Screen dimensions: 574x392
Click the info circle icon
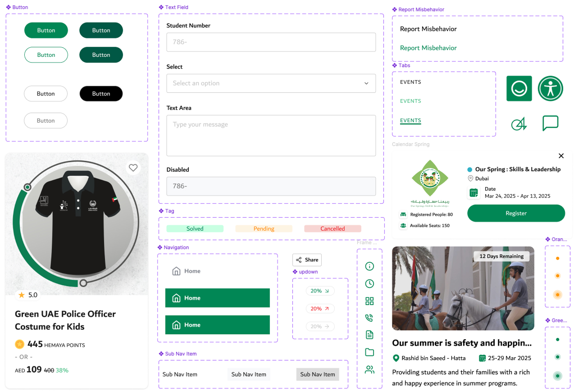pyautogui.click(x=369, y=266)
